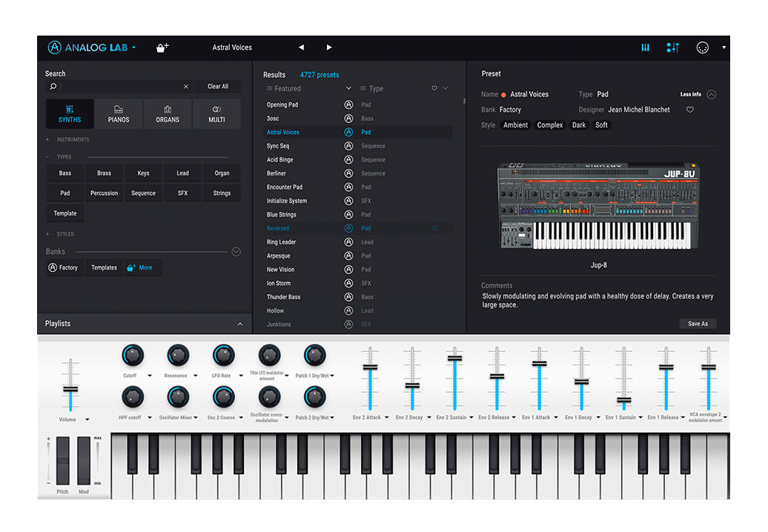The image size is (768, 532).
Task: Collapse the Banks section chevron
Action: [x=236, y=252]
